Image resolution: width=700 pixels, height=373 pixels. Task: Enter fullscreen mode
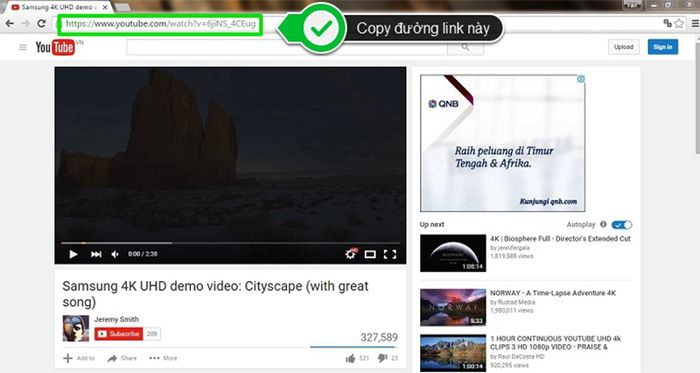coord(390,254)
